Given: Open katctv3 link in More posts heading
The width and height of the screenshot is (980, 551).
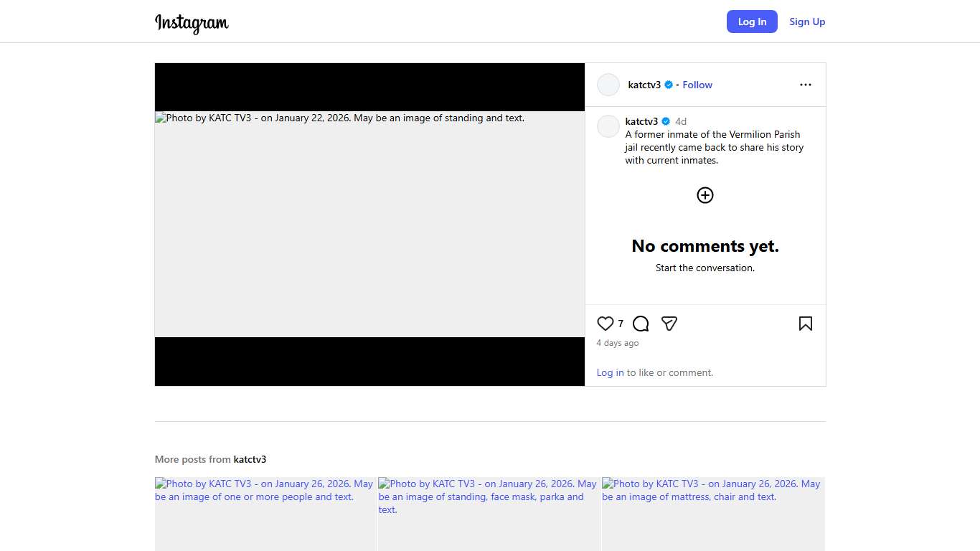Looking at the screenshot, I should [x=250, y=459].
